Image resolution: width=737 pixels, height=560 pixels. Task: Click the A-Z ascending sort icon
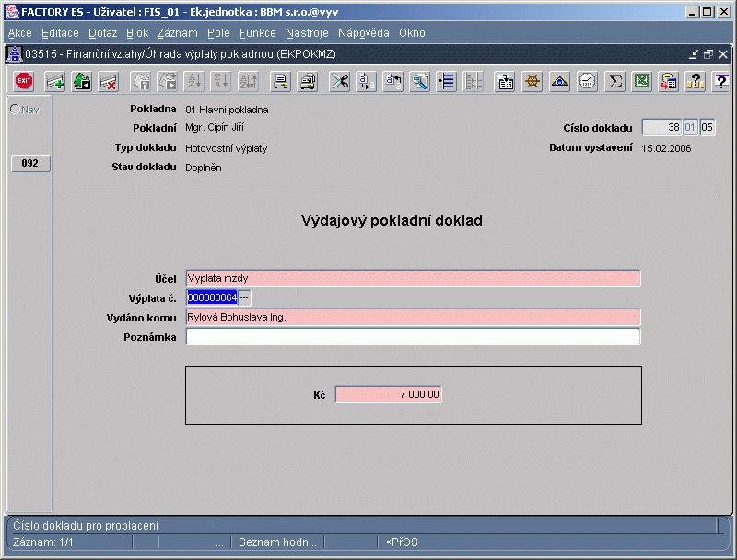(x=194, y=81)
